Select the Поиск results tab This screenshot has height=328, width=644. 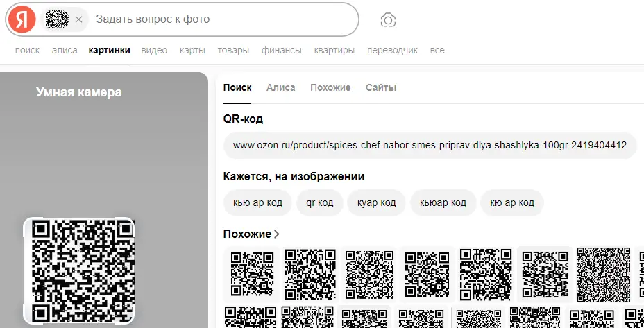237,87
